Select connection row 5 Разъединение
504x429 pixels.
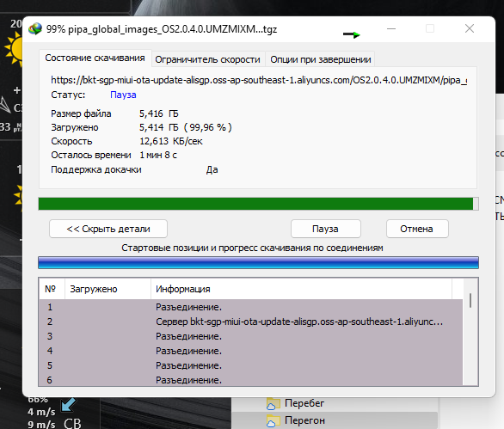[x=251, y=365]
